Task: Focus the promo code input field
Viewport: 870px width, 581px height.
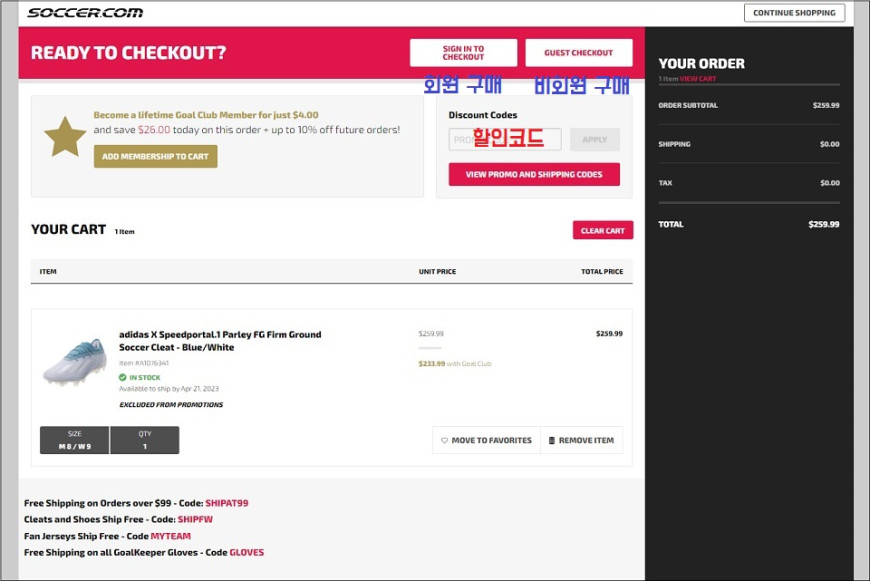Action: point(505,139)
